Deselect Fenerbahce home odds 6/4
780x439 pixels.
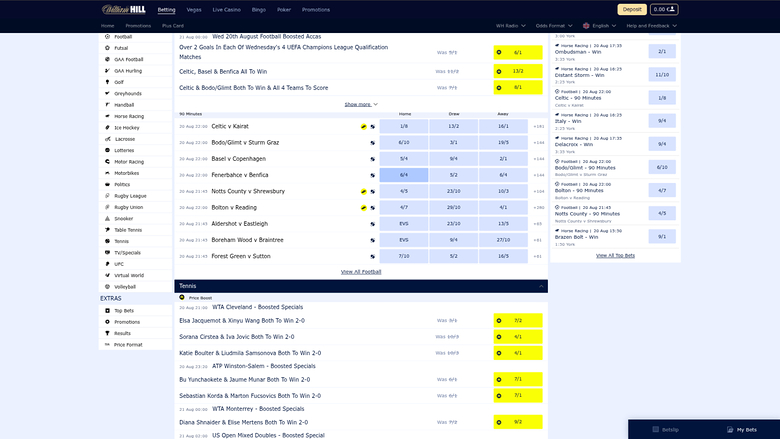pyautogui.click(x=404, y=175)
